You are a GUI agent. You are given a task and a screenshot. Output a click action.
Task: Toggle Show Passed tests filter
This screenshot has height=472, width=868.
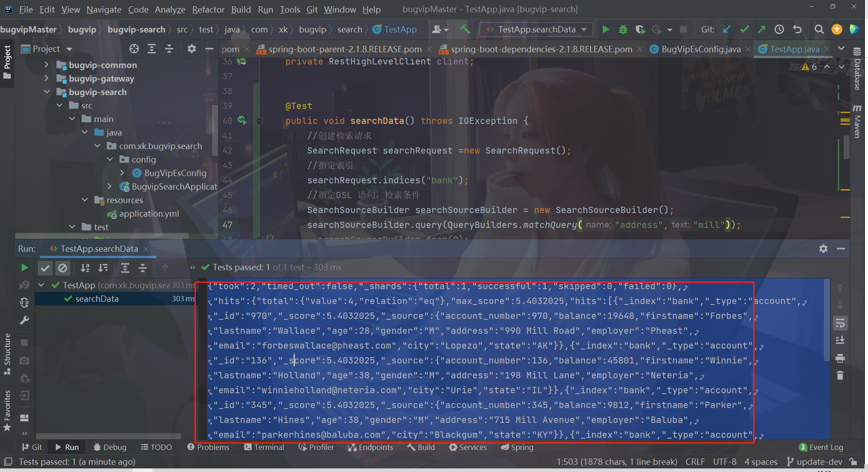click(x=45, y=268)
